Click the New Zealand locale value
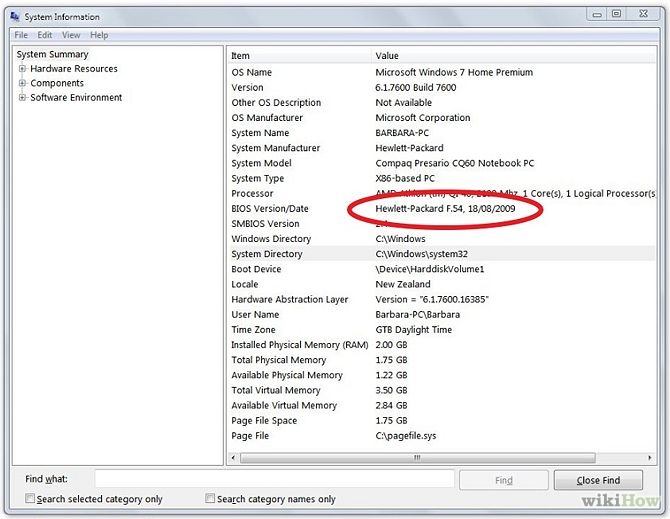Image resolution: width=670 pixels, height=519 pixels. pos(403,284)
